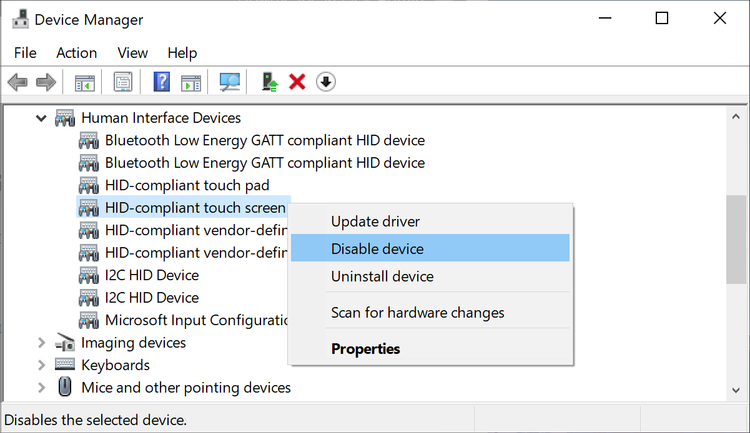750x433 pixels.
Task: Expand Mice and other pointing devices
Action: 41,388
